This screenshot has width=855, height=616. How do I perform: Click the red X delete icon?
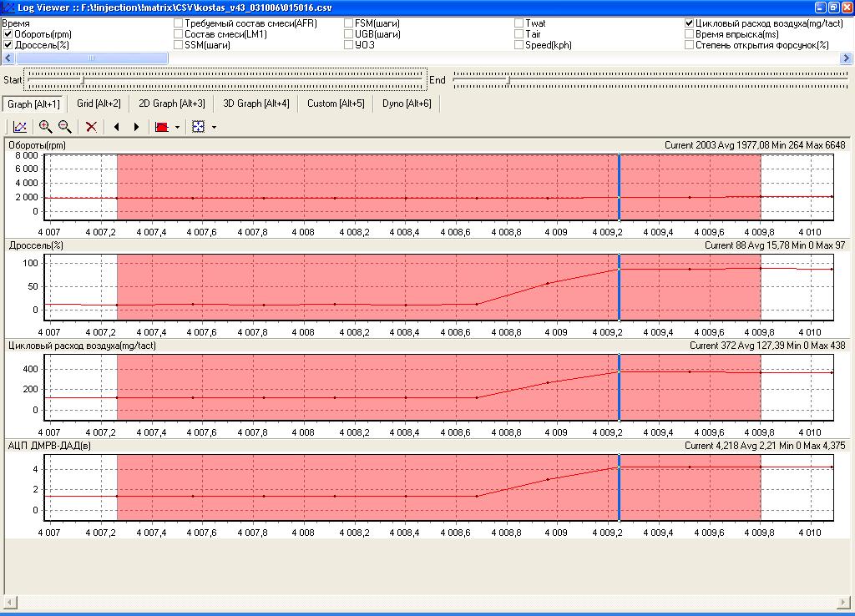(92, 127)
